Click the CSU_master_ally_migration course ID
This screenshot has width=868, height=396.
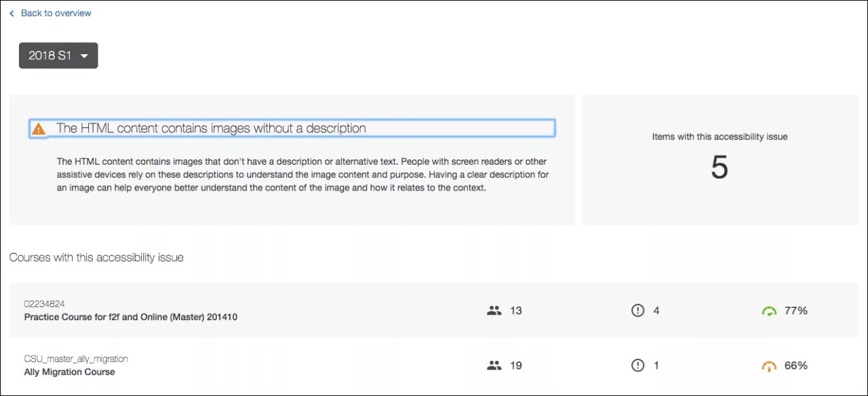[76, 359]
